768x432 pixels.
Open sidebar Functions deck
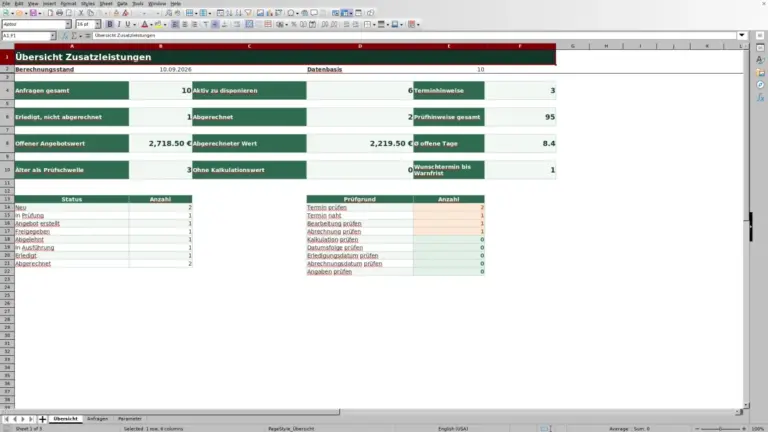pos(760,97)
